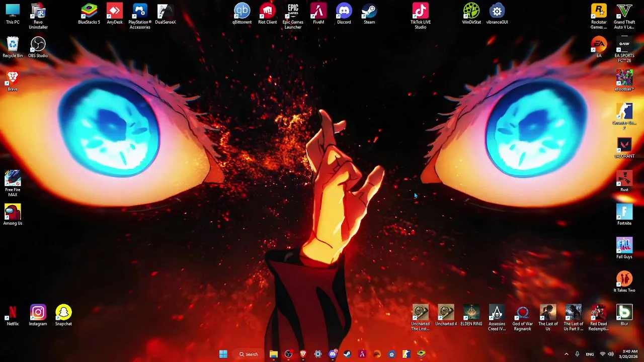Open FiveM from the taskbar
The width and height of the screenshot is (644, 362).
pyautogui.click(x=362, y=354)
